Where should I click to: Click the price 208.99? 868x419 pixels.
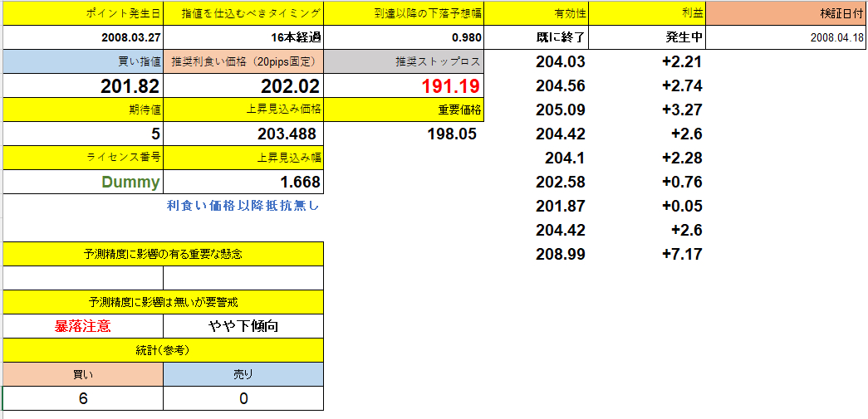click(x=560, y=254)
